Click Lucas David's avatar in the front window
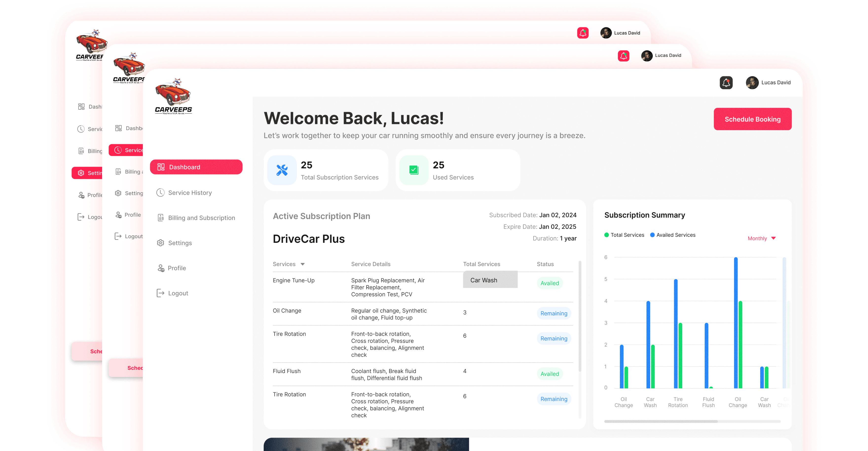This screenshot has width=868, height=451. pos(752,82)
